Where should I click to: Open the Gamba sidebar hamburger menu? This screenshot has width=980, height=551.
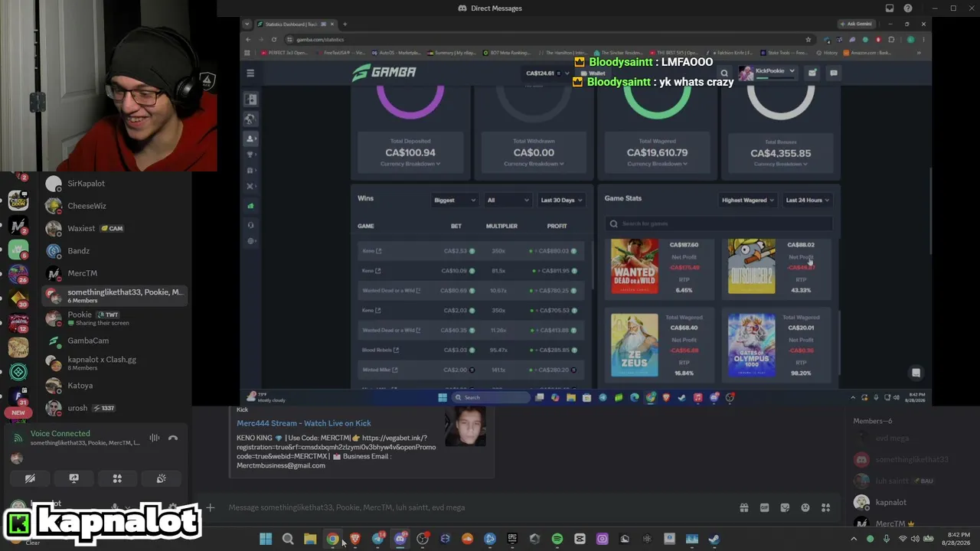(x=250, y=73)
